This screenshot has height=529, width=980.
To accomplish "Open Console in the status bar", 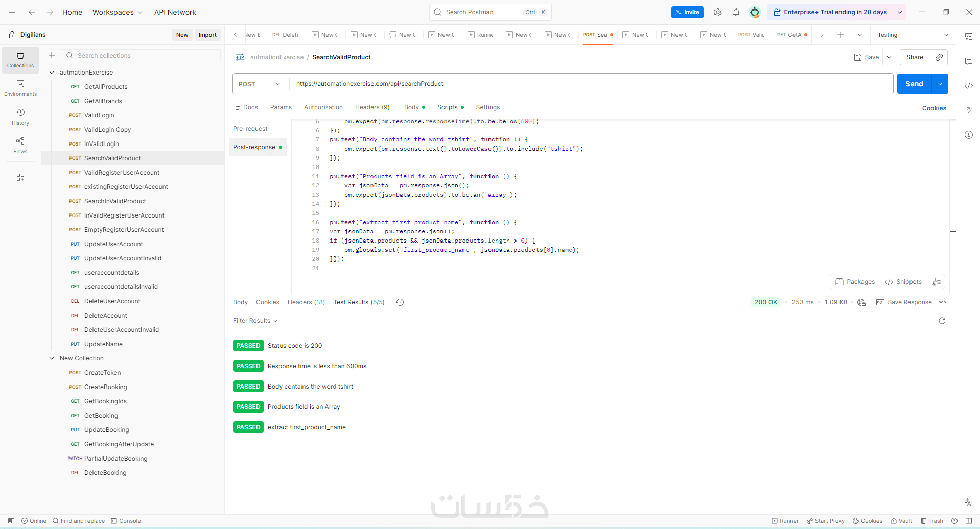I will pos(126,521).
